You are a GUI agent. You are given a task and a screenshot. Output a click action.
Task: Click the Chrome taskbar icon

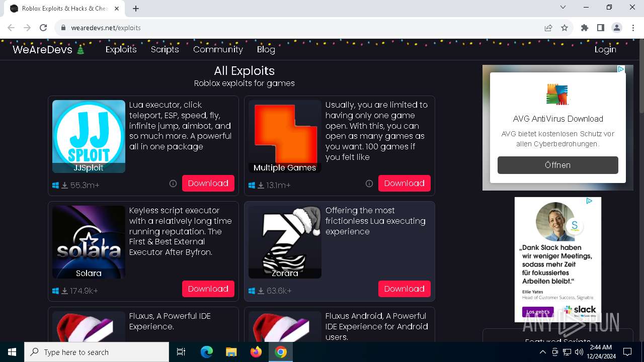pyautogui.click(x=281, y=352)
